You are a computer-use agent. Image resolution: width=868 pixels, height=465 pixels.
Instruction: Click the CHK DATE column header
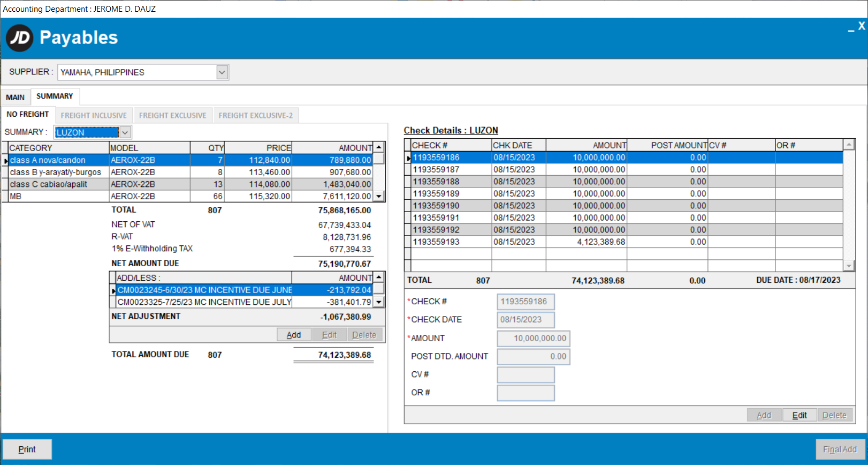tap(519, 145)
